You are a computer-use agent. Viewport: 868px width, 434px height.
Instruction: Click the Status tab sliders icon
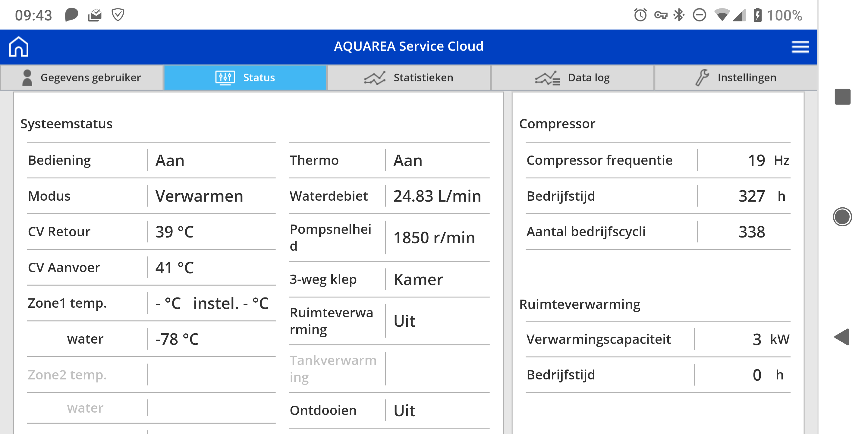(x=225, y=77)
